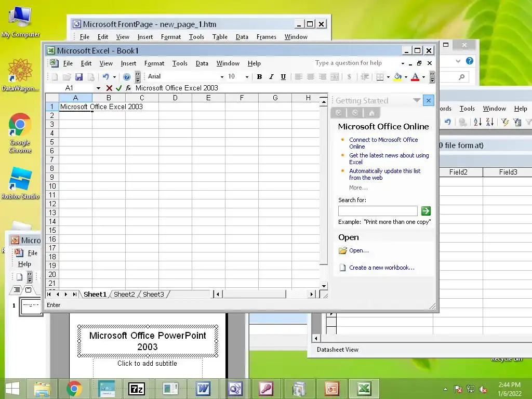The width and height of the screenshot is (532, 399).
Task: Click the Search for input field
Action: point(378,211)
